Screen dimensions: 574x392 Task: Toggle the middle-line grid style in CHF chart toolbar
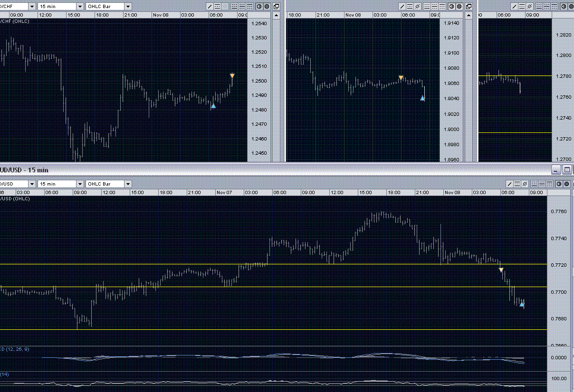coord(242,7)
